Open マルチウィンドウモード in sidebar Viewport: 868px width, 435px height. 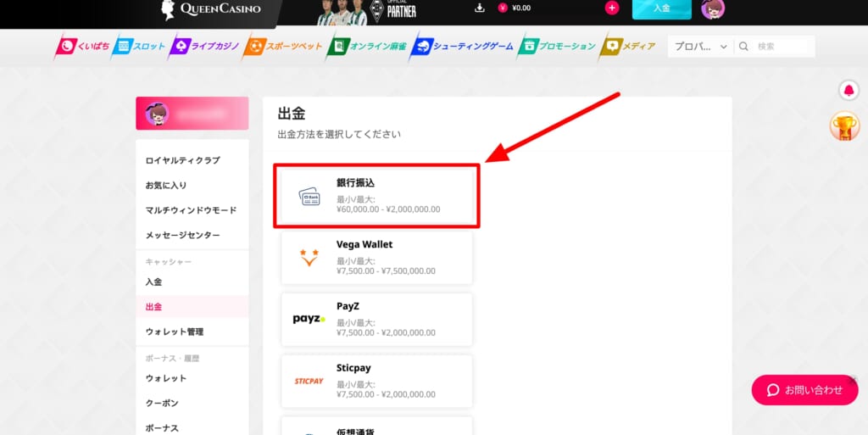[192, 210]
